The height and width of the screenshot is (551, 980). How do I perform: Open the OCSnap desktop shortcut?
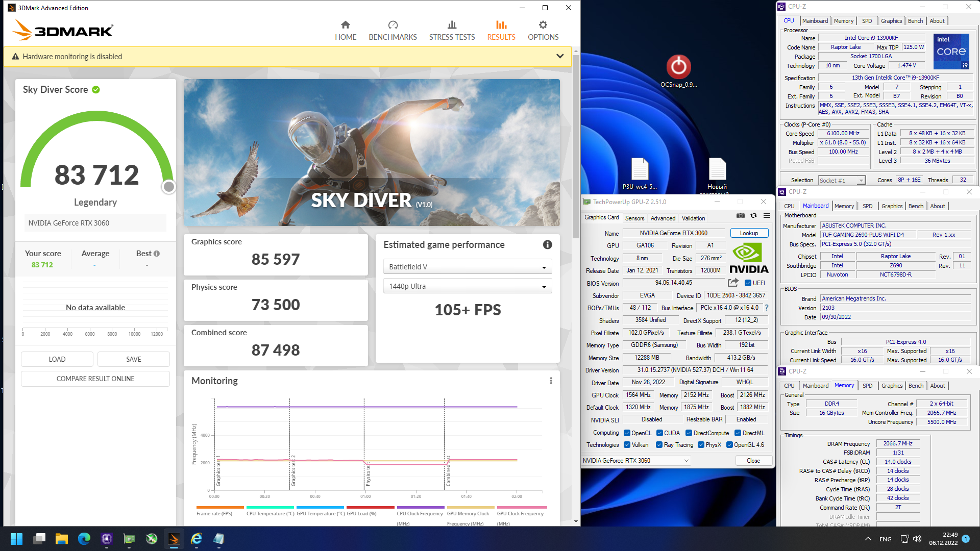678,71
